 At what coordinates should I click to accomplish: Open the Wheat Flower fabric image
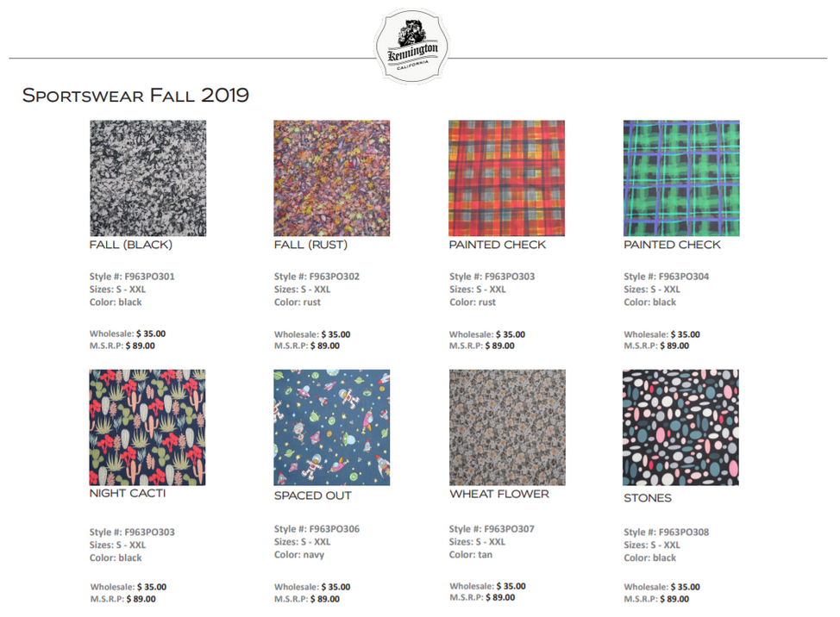coord(507,427)
